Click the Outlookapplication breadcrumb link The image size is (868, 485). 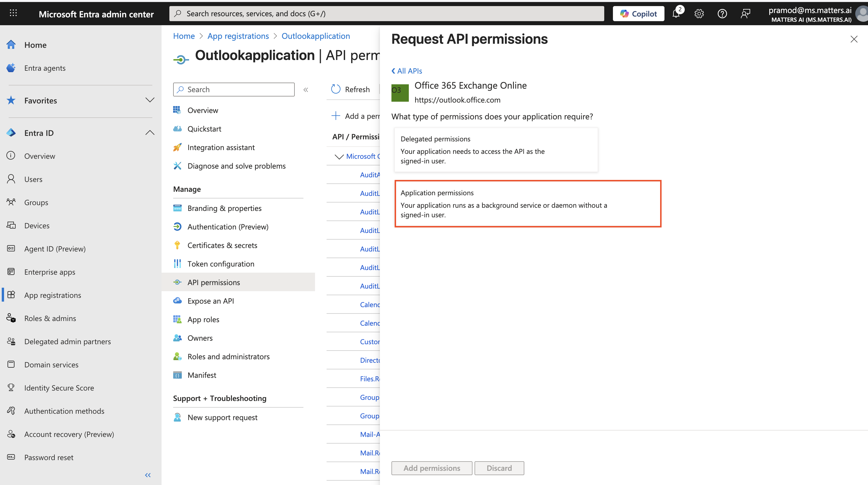coord(316,36)
